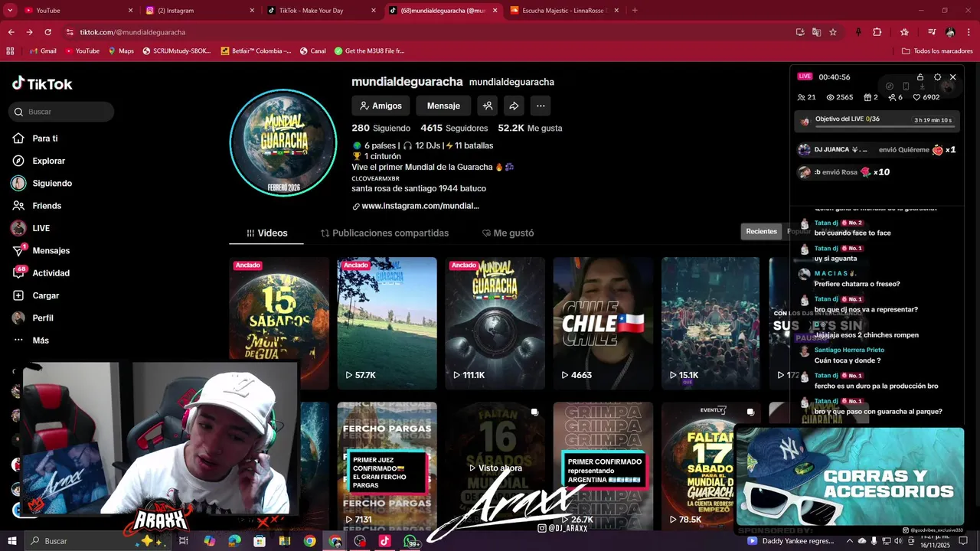Screen dimensions: 980x551
Task: Switch to Escucha Majestic tab
Action: point(563,11)
